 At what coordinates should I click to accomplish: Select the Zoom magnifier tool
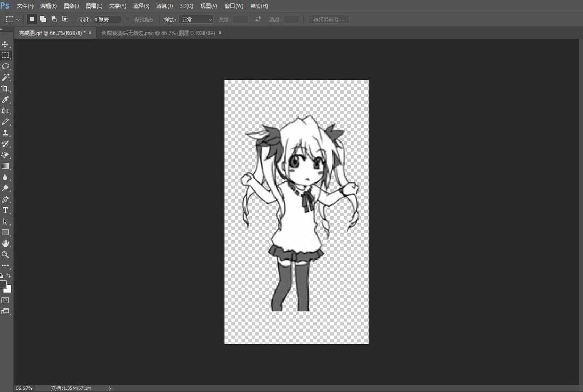(5, 255)
